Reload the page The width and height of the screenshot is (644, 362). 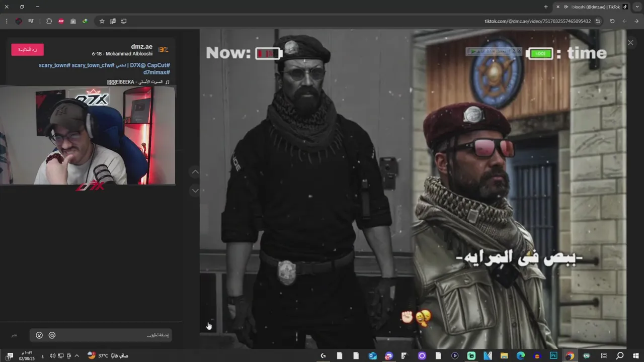coord(612,21)
